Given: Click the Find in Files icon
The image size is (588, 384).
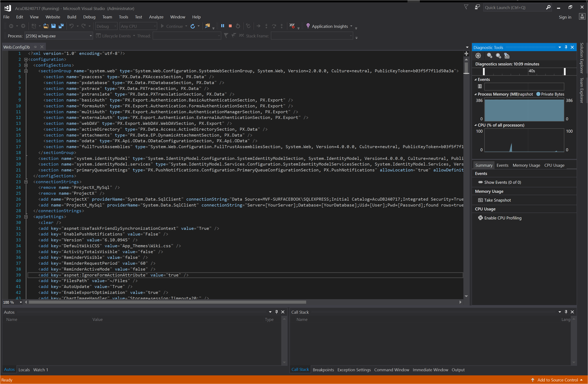Looking at the screenshot, I should point(208,26).
